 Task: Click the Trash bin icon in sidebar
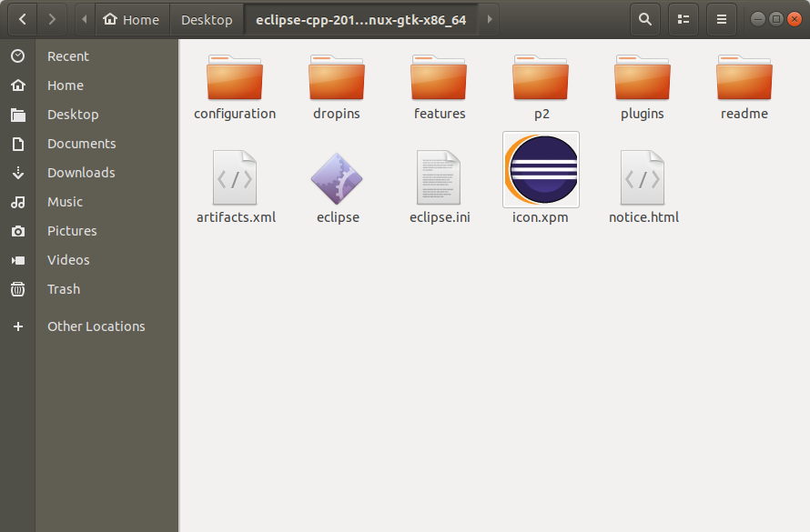tap(18, 289)
